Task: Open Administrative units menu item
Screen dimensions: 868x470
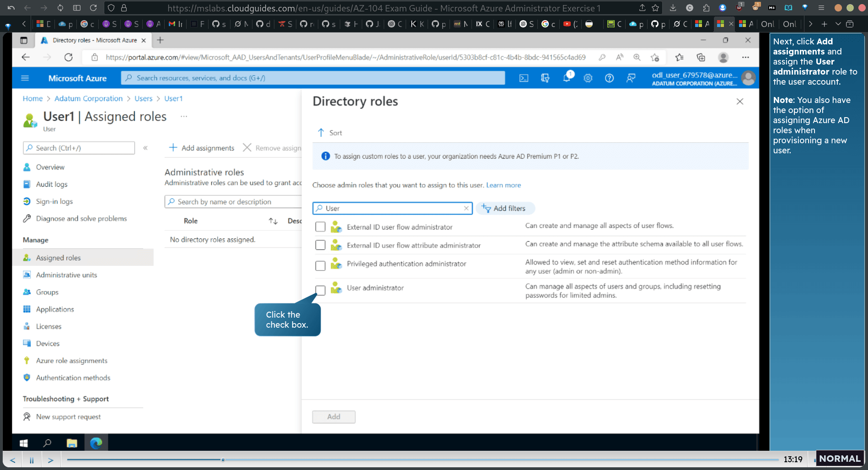Action: [x=66, y=275]
